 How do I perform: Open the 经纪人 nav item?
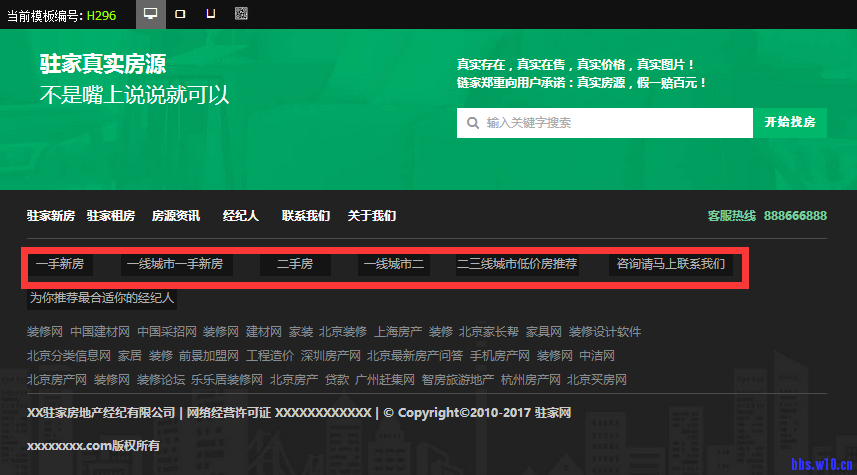click(241, 216)
